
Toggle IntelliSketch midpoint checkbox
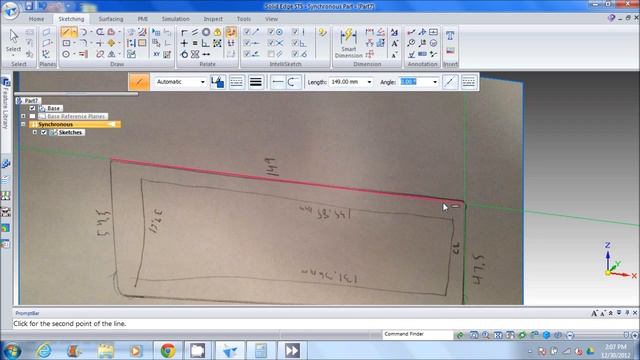point(247,43)
